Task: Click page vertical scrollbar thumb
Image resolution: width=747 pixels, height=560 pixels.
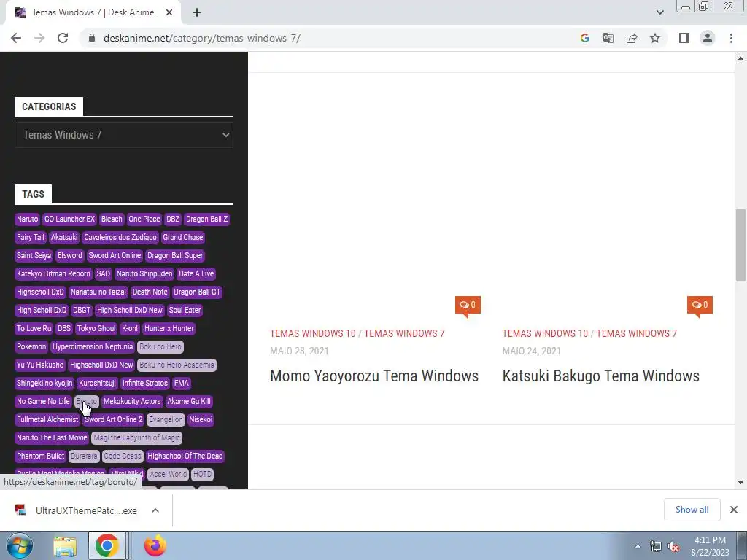Action: [740, 245]
